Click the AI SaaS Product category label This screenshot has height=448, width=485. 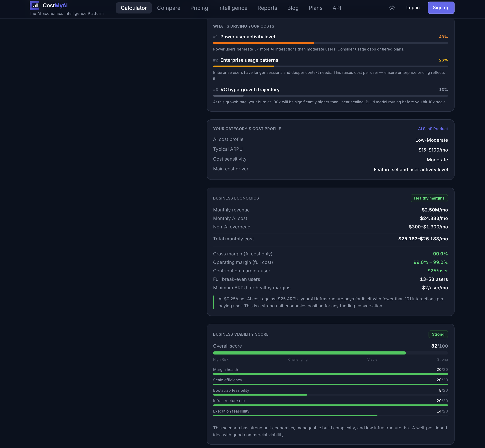point(433,129)
